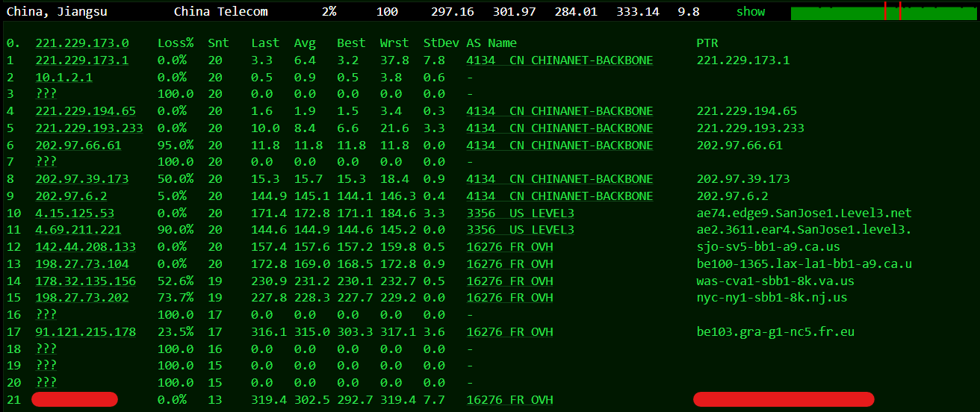This screenshot has height=412, width=980.
Task: Select PTR text 'ae74.edge9.SanJose1.Level3.net'
Action: 804,213
